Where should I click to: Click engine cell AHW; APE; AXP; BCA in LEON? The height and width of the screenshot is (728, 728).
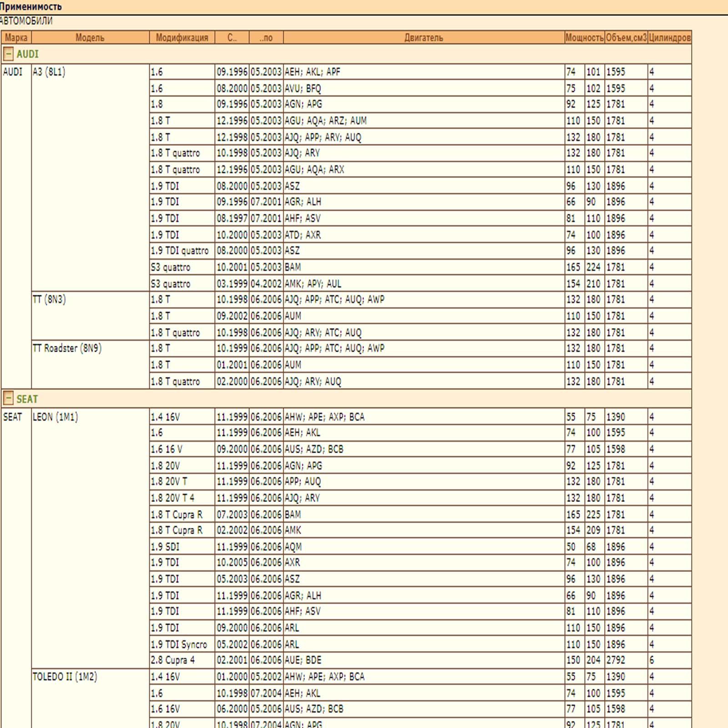pyautogui.click(x=424, y=417)
